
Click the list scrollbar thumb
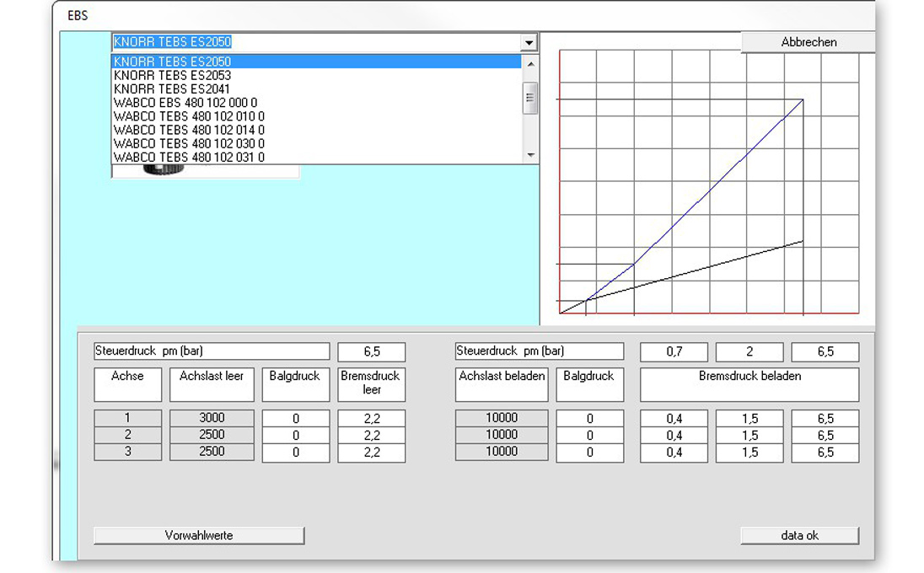(530, 99)
